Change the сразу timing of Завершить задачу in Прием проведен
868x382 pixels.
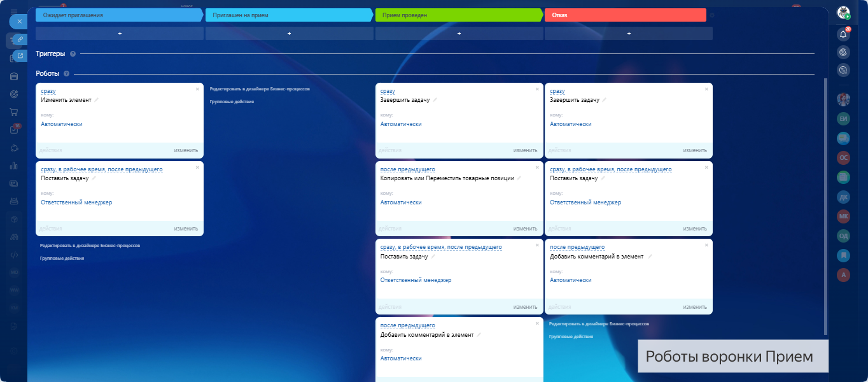[388, 92]
